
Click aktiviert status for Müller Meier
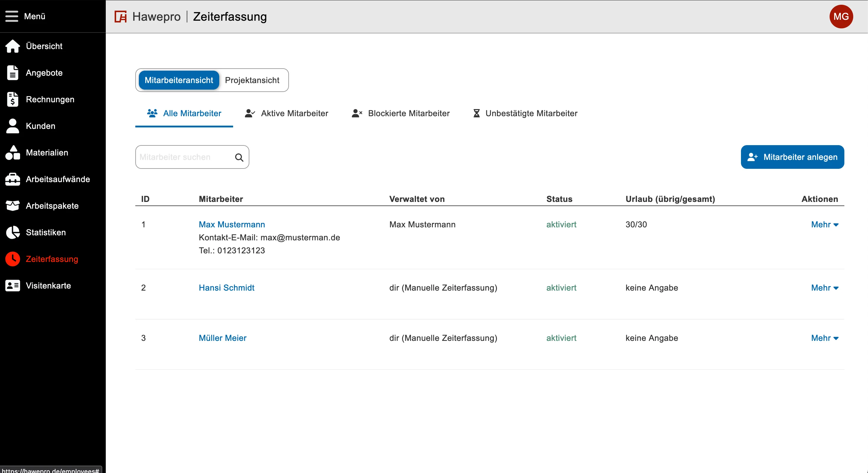coord(561,338)
